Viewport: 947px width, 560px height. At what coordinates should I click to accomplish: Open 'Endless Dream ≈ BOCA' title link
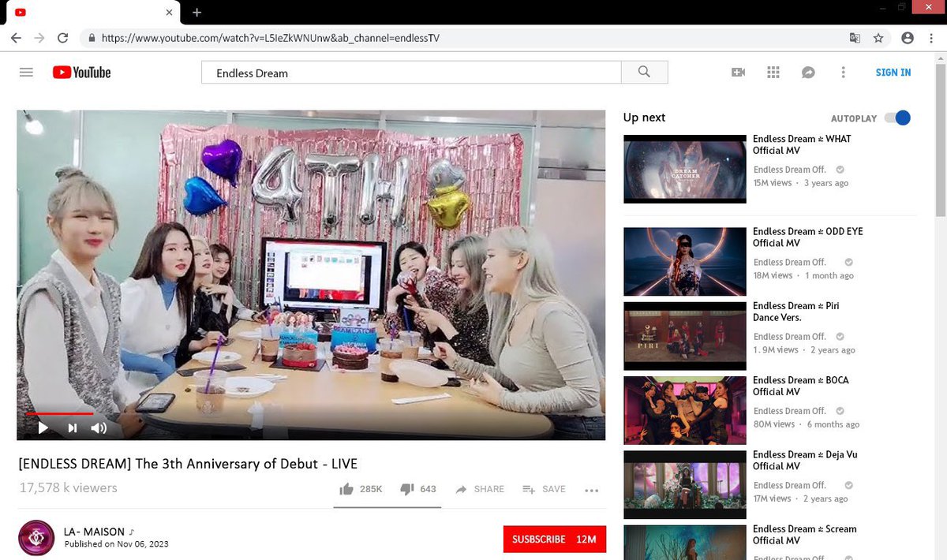(x=801, y=386)
